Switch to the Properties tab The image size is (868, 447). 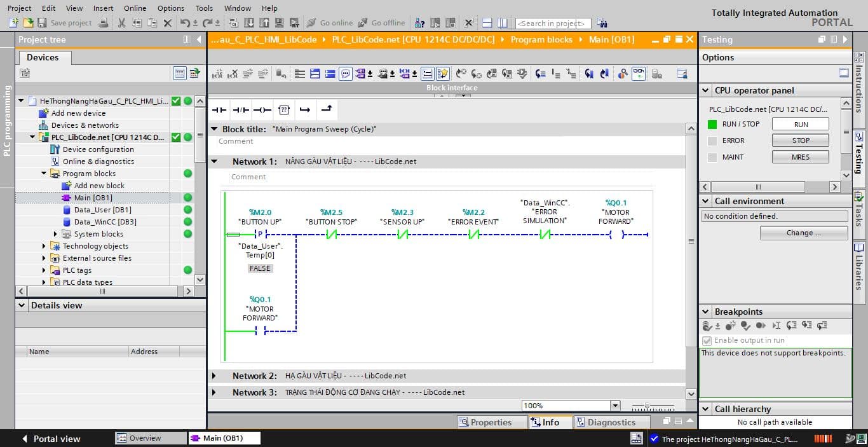point(492,422)
